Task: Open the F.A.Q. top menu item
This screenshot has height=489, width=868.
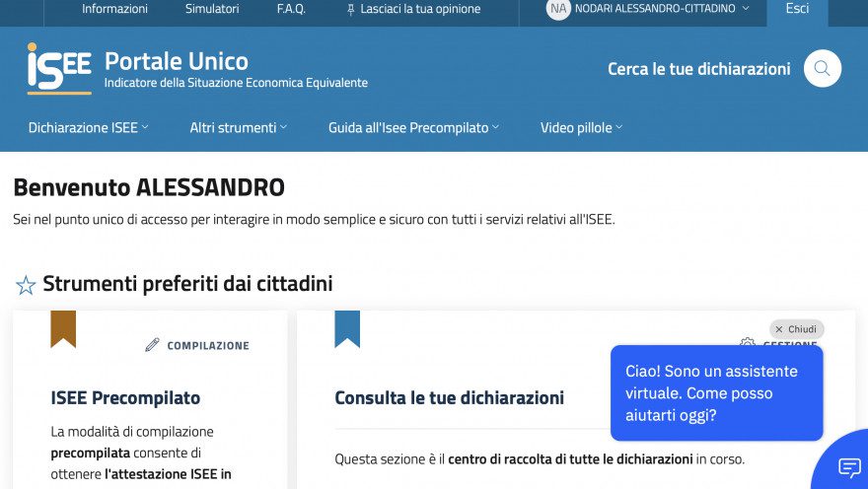Action: tap(291, 9)
